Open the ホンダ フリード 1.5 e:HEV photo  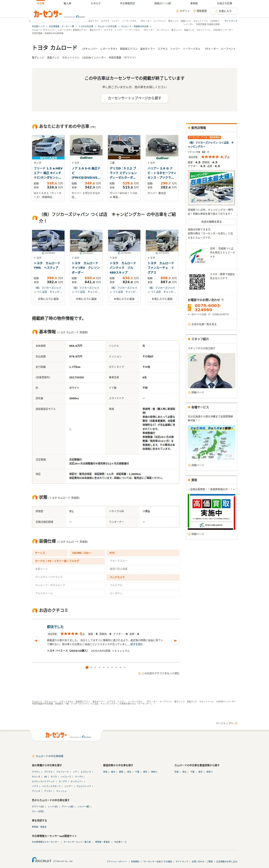pos(48,147)
